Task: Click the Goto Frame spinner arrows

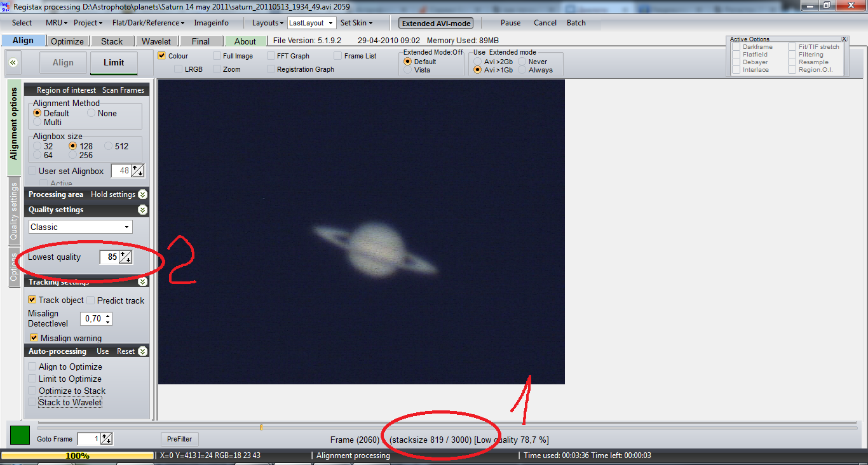Action: click(x=107, y=439)
